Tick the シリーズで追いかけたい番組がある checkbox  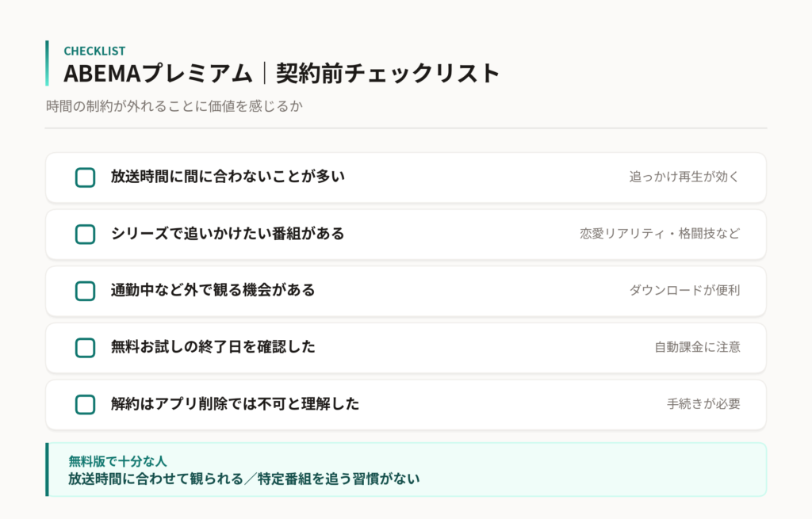[86, 235]
